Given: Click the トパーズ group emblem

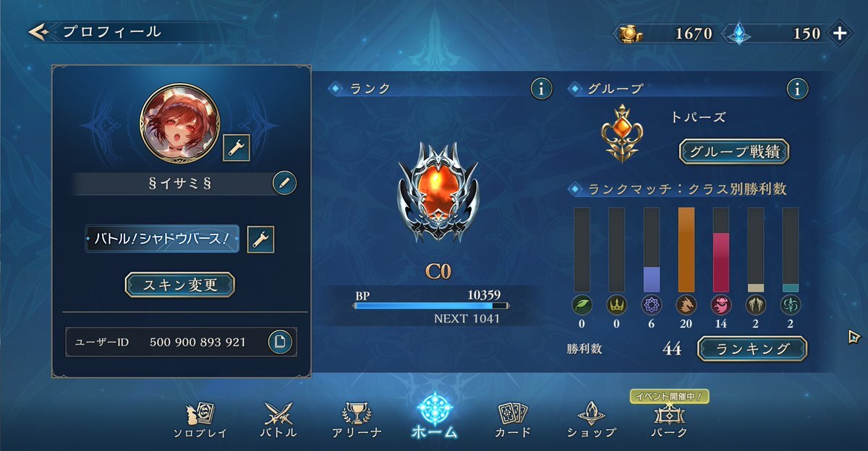Looking at the screenshot, I should point(621,132).
